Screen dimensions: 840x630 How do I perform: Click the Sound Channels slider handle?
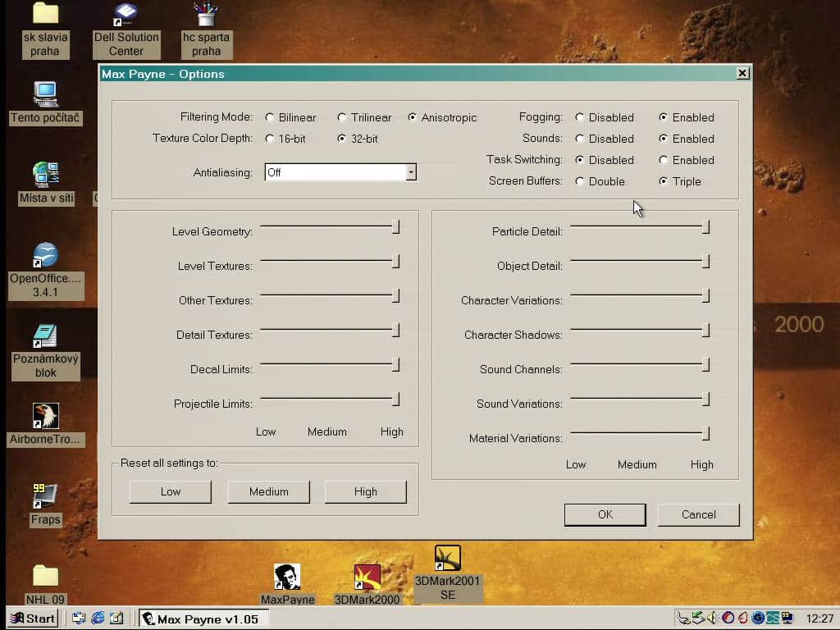click(706, 364)
